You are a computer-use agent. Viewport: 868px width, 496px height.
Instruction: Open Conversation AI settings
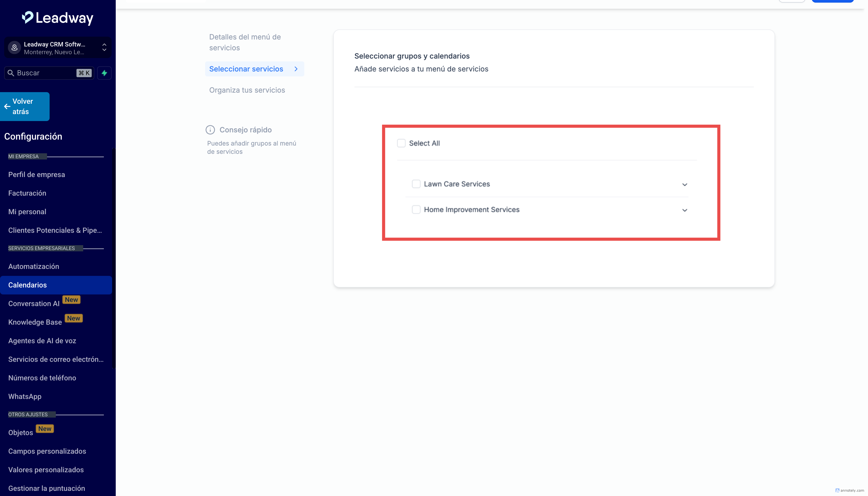tap(34, 303)
